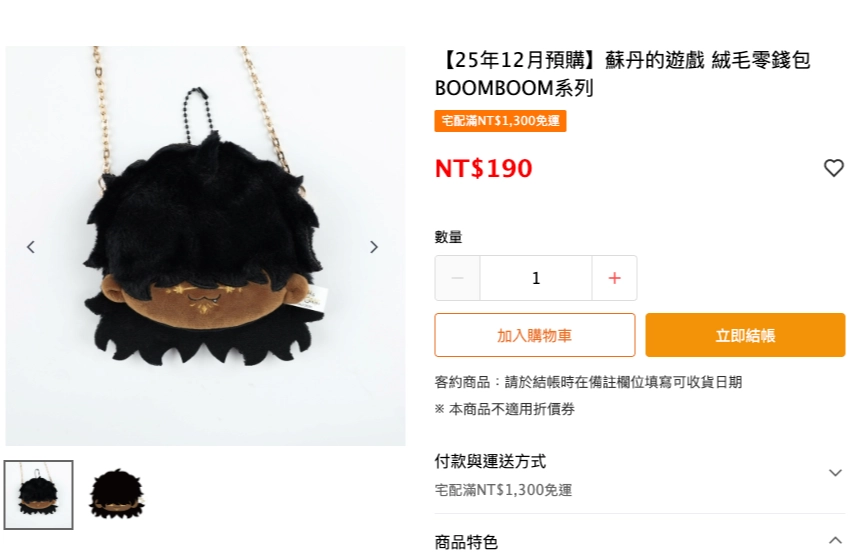Click the product title text
Screen dimensions: 849x558
click(x=623, y=74)
